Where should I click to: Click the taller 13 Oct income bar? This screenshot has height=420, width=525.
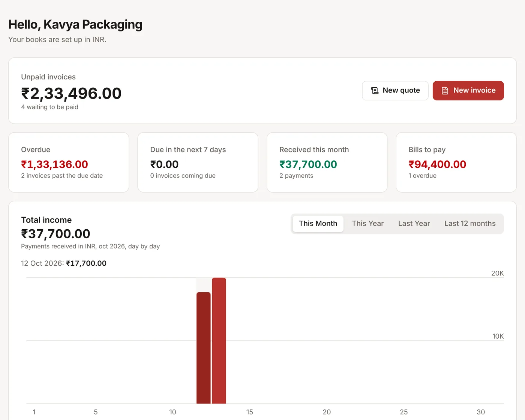(219, 341)
